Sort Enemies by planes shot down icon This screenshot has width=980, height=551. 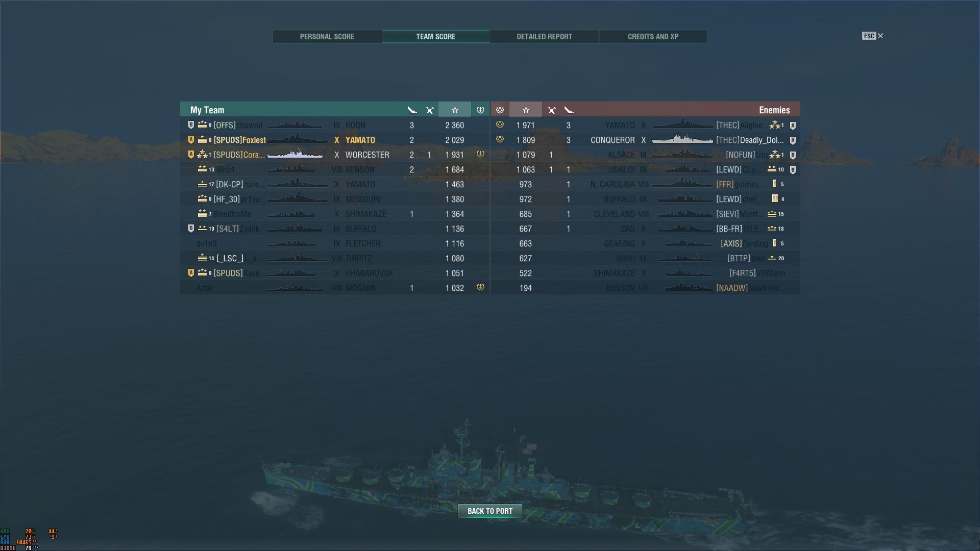551,110
